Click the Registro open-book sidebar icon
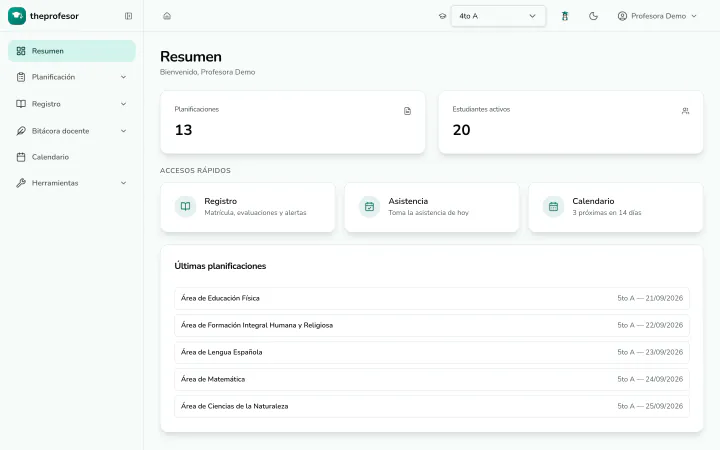This screenshot has width=720, height=450. [21, 104]
